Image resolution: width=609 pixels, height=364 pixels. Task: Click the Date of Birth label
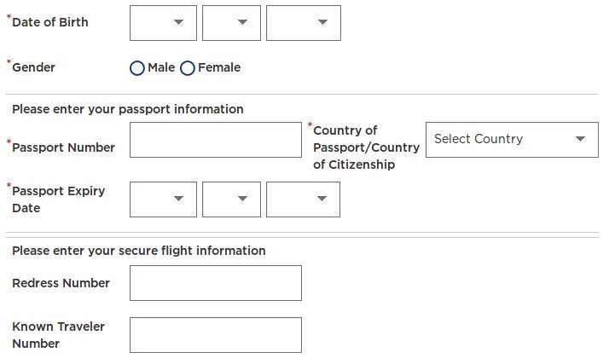[x=49, y=22]
